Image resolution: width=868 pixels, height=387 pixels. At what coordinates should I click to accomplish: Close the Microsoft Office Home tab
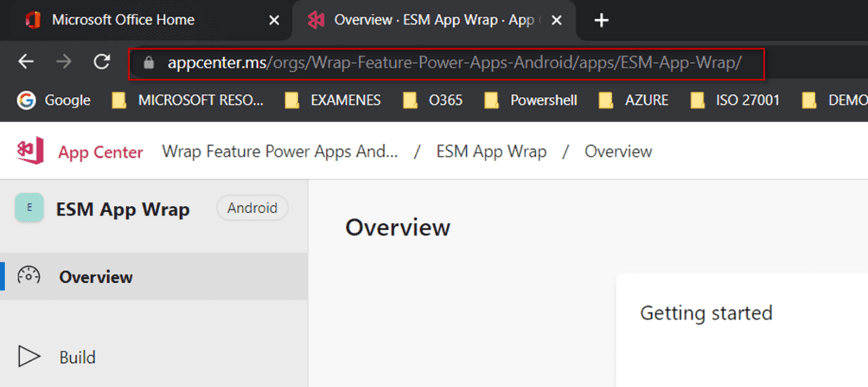point(274,21)
